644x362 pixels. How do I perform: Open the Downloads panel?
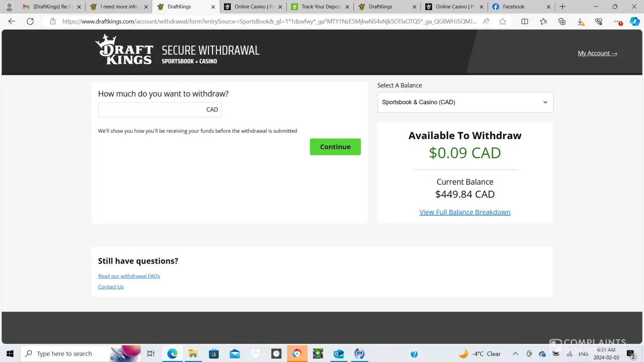point(580,22)
